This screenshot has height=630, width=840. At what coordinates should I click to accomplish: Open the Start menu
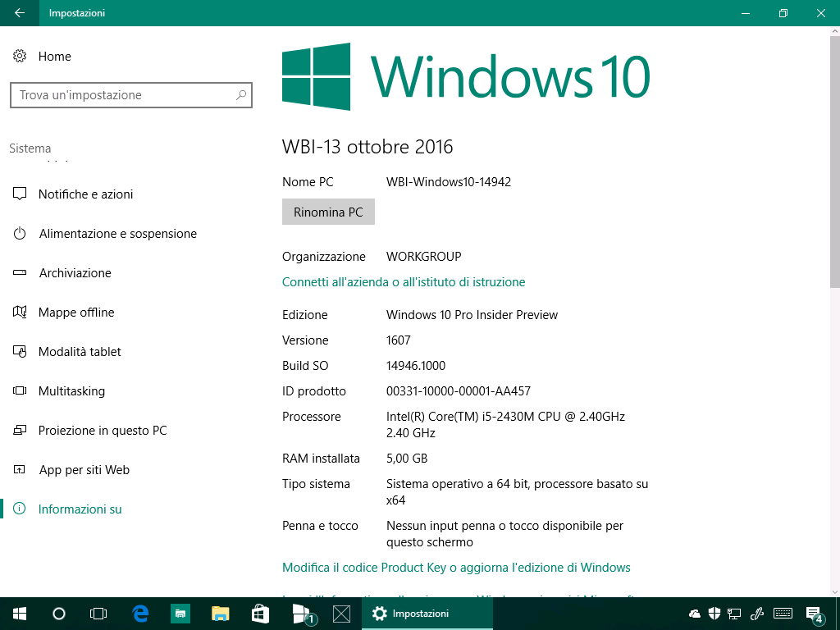coord(20,614)
